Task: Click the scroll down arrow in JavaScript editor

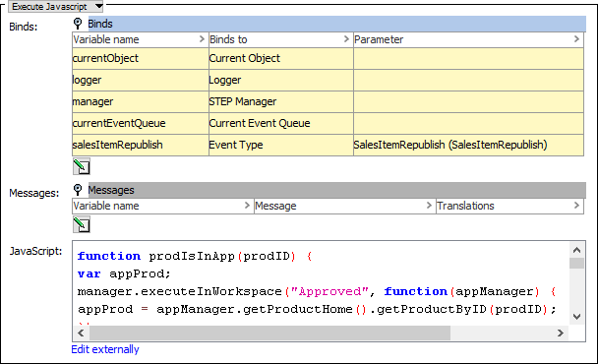Action: 576,317
